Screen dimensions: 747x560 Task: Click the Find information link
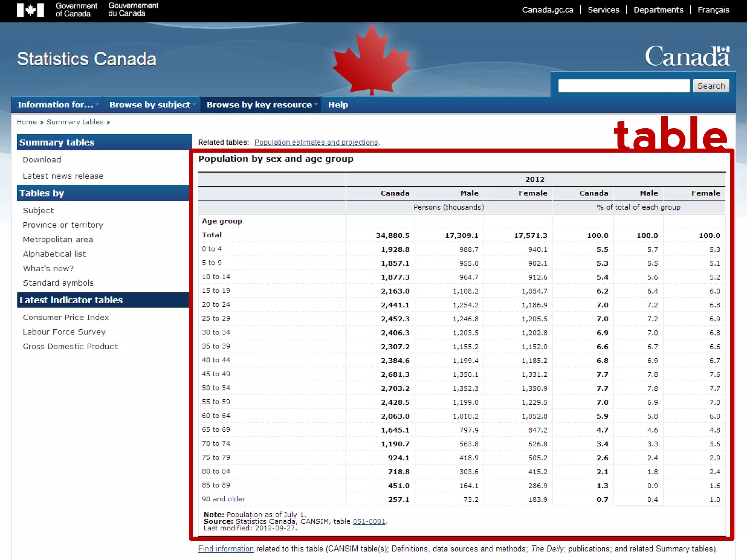(225, 549)
